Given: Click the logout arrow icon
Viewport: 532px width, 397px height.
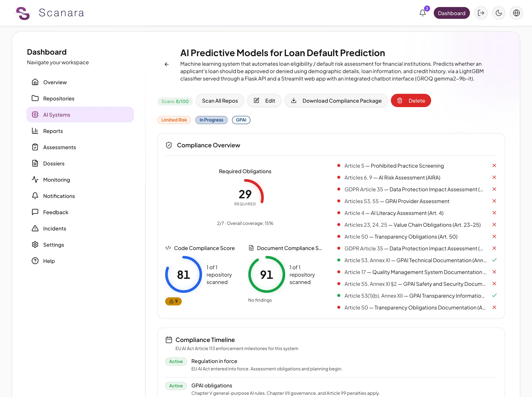Looking at the screenshot, I should 481,13.
